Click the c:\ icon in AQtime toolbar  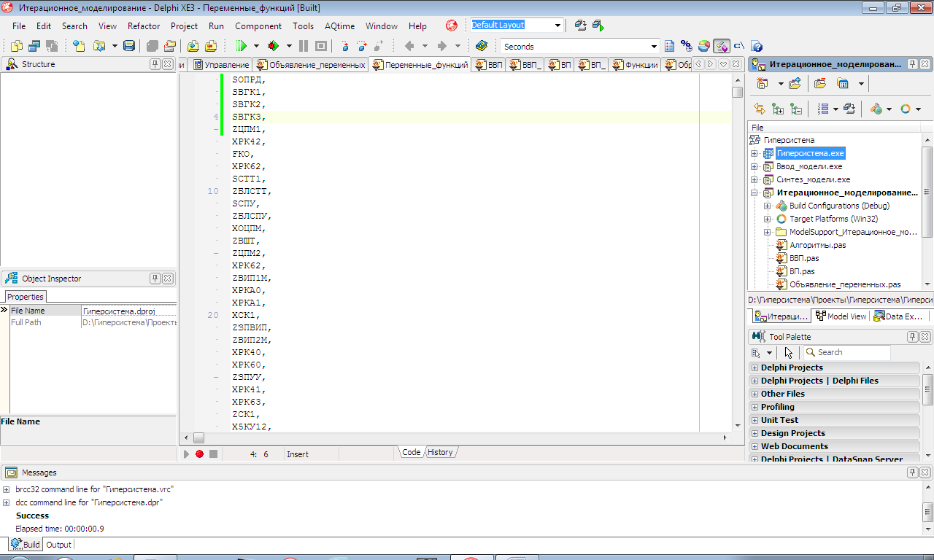coord(738,46)
